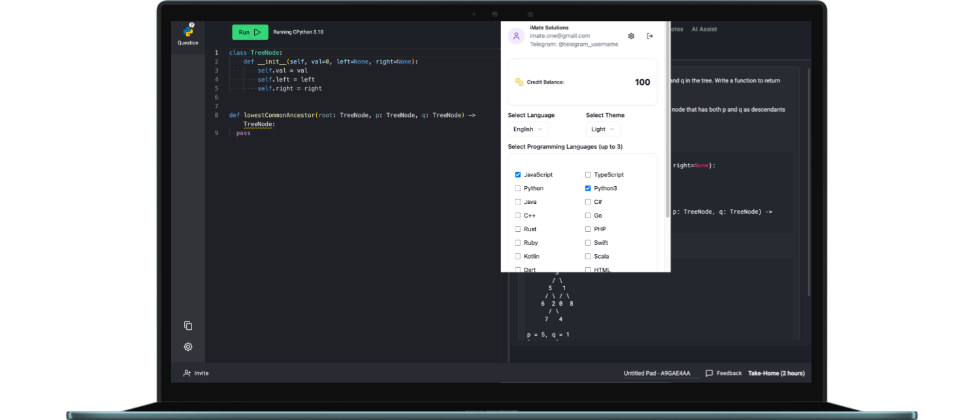
Task: Click the copy icon in left sidebar
Action: 188,326
